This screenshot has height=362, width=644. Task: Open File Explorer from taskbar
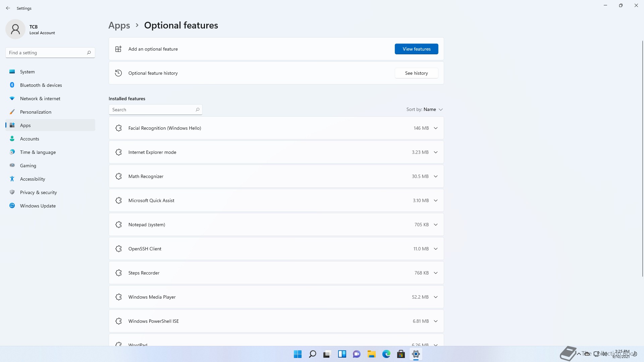371,354
